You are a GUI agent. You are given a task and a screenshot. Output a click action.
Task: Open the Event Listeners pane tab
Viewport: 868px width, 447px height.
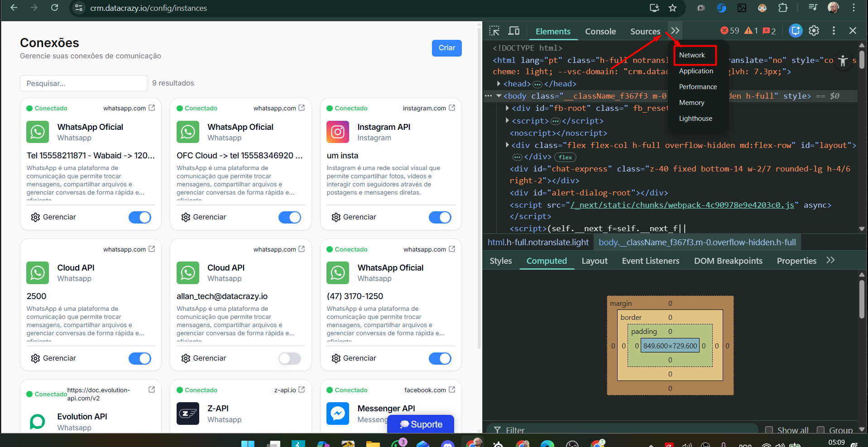click(x=651, y=261)
